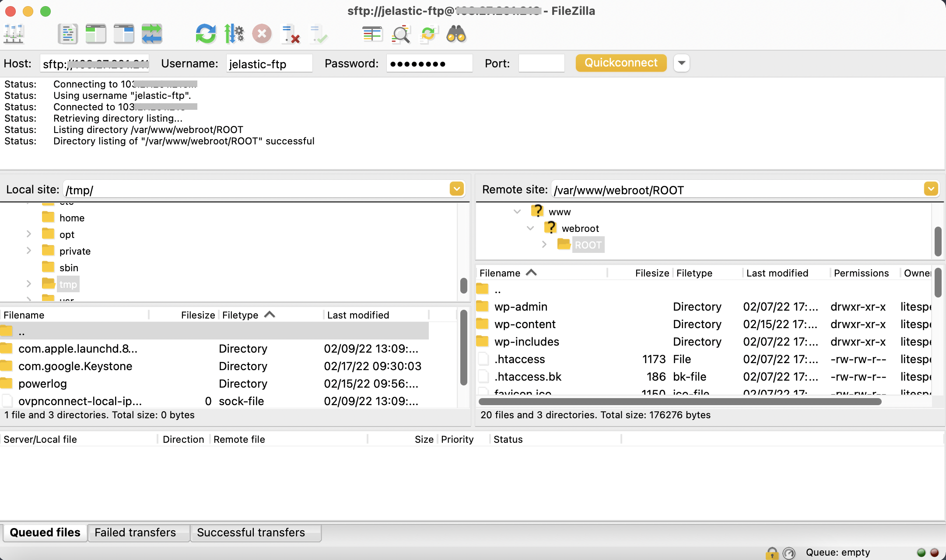Image resolution: width=946 pixels, height=560 pixels.
Task: Open directory listing filters dialog
Action: pyautogui.click(x=372, y=34)
